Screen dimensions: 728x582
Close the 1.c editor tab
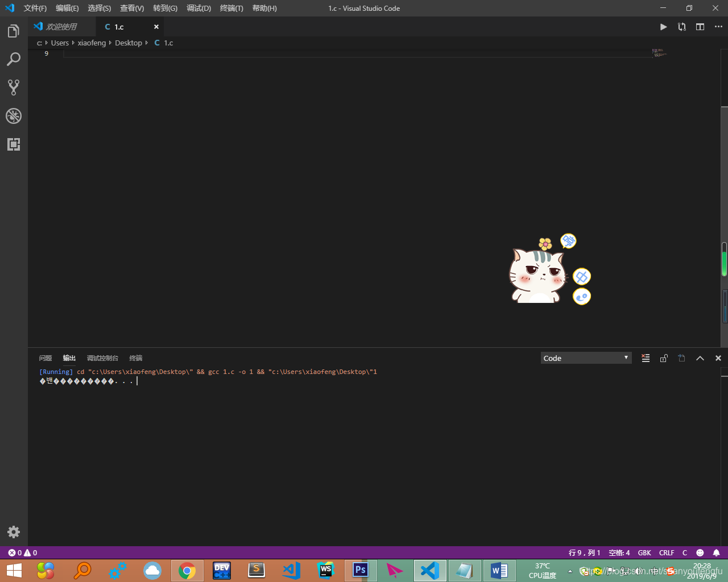pos(156,27)
